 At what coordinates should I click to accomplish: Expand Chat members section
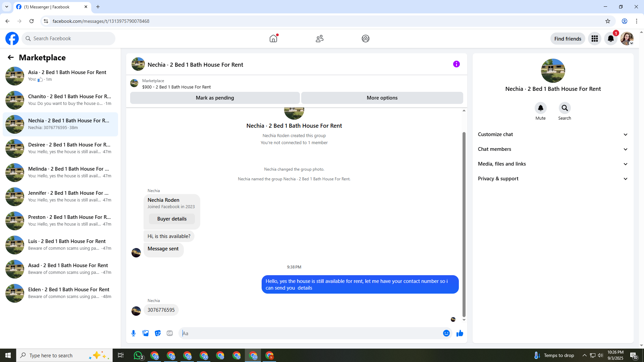click(553, 149)
